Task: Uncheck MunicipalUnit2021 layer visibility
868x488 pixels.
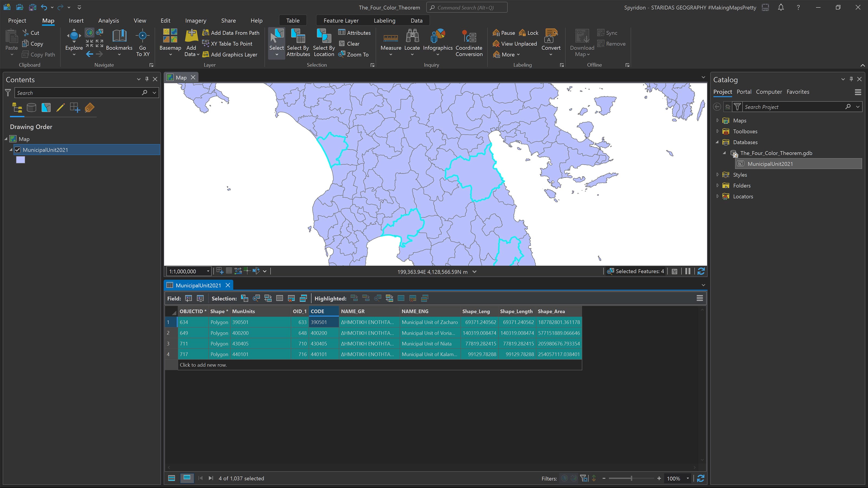Action: point(18,150)
